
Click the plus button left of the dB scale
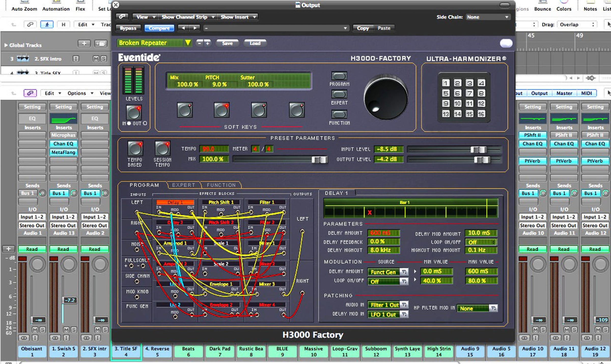click(x=8, y=249)
